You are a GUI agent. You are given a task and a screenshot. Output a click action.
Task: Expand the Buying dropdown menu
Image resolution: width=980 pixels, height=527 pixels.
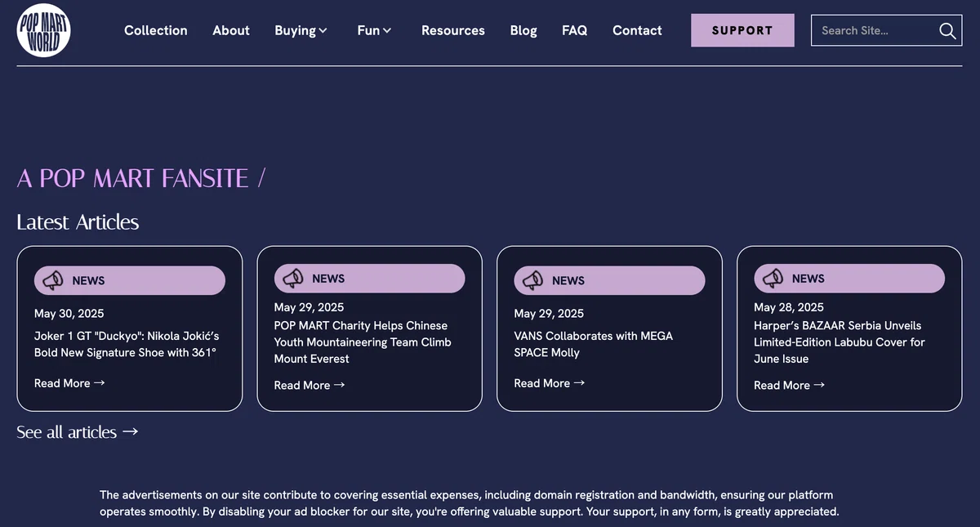tap(301, 30)
